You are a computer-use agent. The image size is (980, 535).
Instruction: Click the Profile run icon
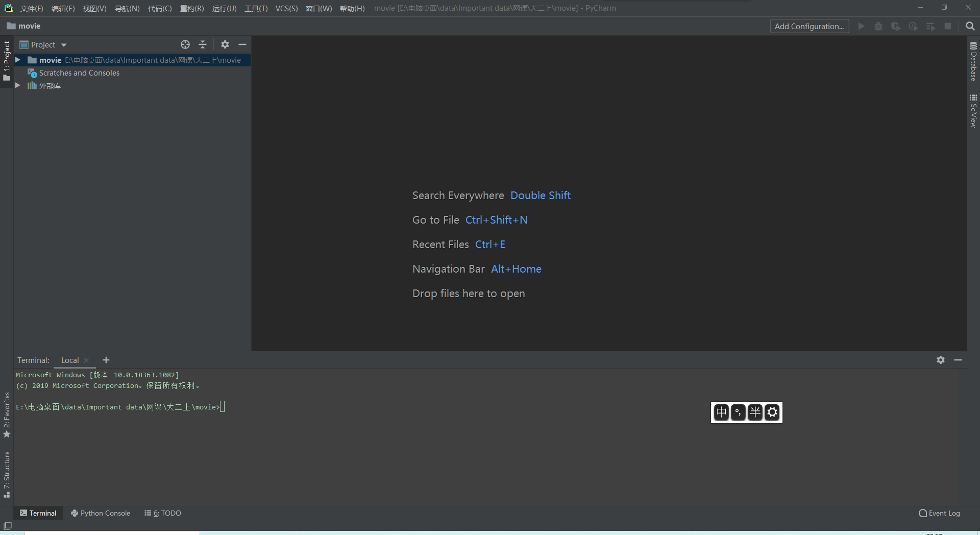pyautogui.click(x=913, y=26)
